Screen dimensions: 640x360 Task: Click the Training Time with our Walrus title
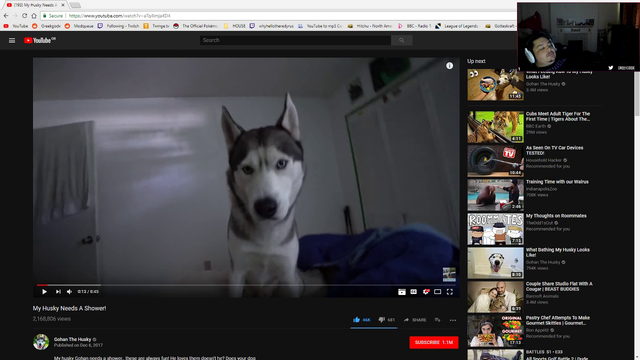coord(557,182)
